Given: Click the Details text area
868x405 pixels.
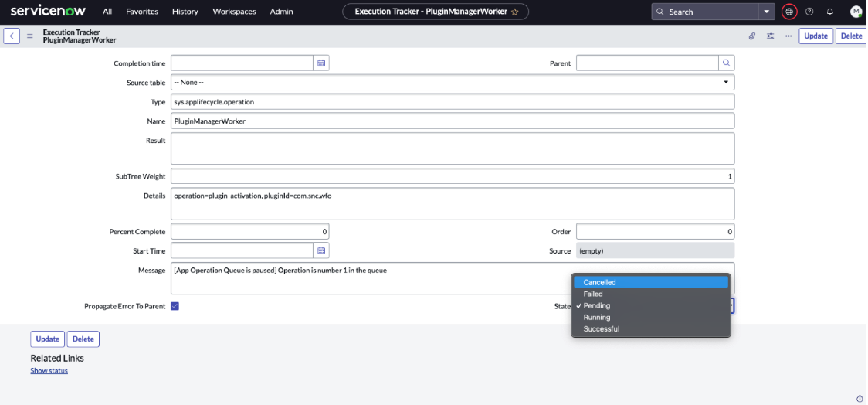Looking at the screenshot, I should pos(453,203).
